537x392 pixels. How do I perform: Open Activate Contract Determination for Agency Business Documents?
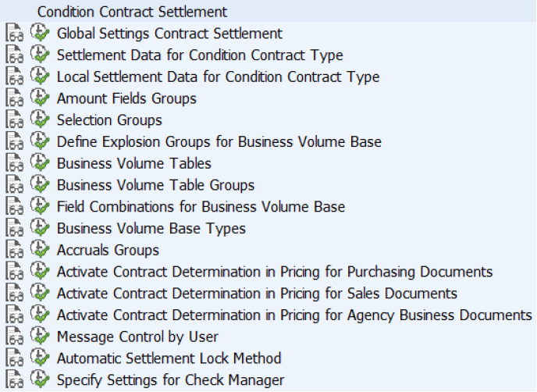click(294, 315)
